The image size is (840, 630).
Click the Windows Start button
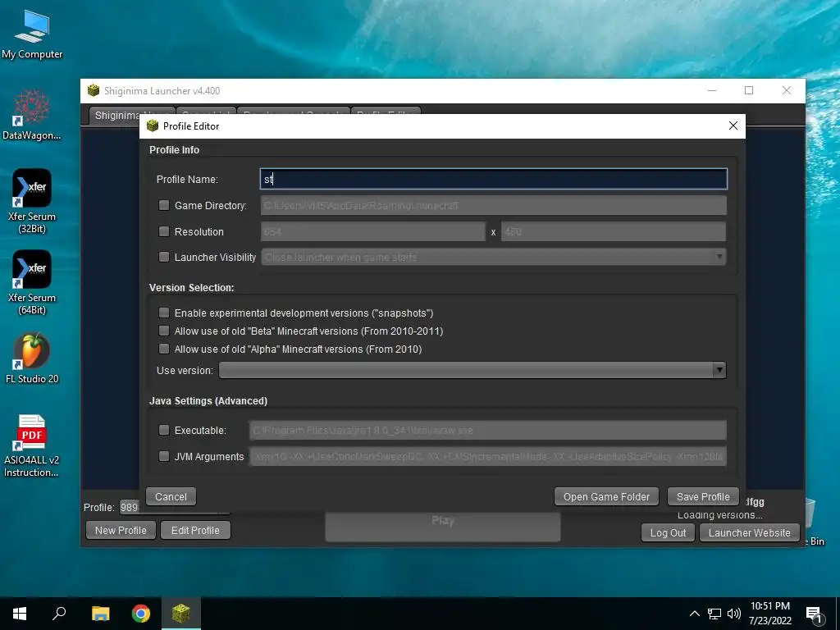pyautogui.click(x=20, y=614)
